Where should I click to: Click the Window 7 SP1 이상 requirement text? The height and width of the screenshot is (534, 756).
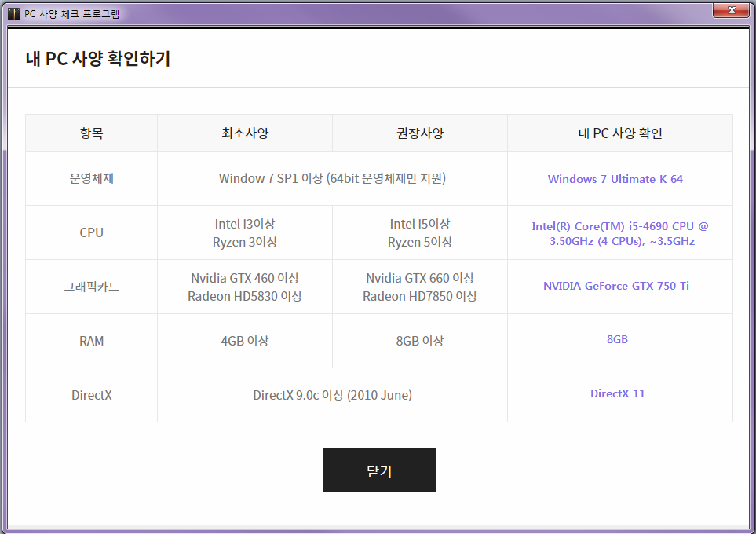332,178
